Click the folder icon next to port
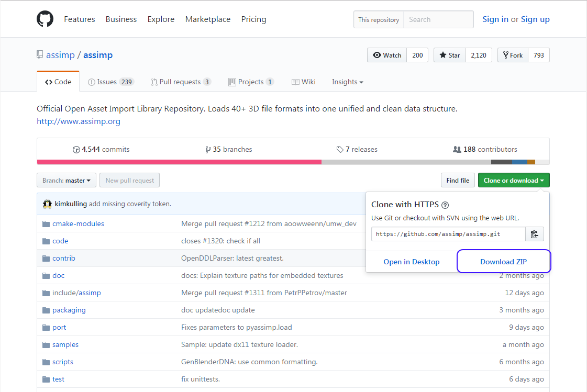 [x=46, y=327]
